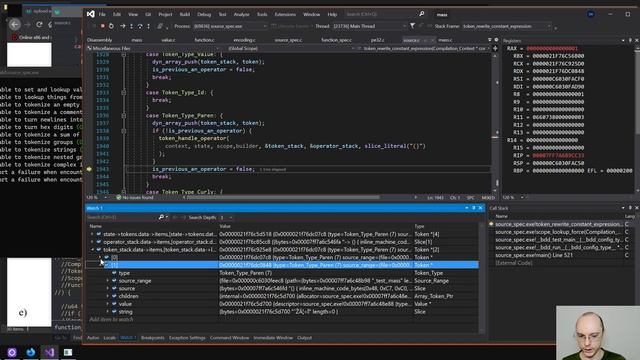Open the Extensions menu
This screenshot has width=640, height=360.
tap(285, 14)
